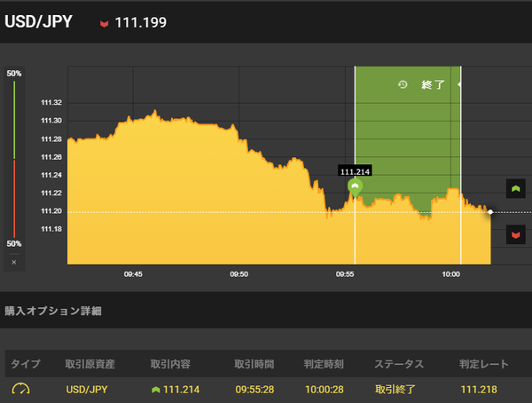The height and width of the screenshot is (403, 532).
Task: Click the white current price dot on chart
Action: pyautogui.click(x=490, y=212)
